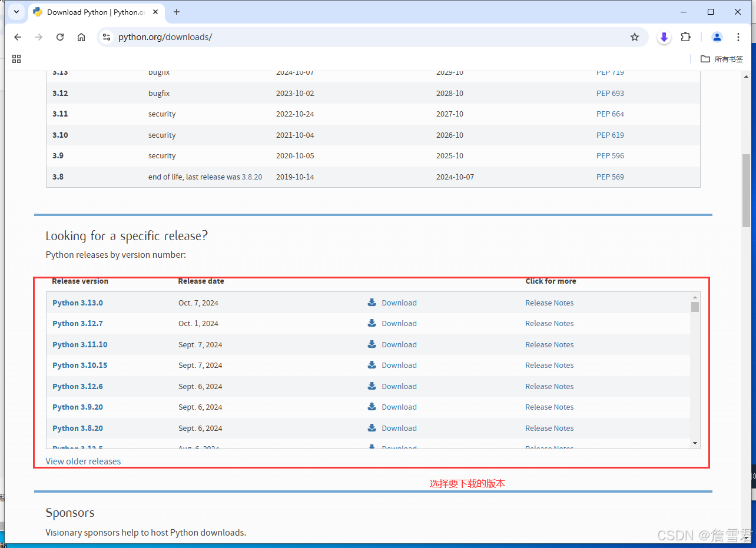The height and width of the screenshot is (548, 756).
Task: Open the PEP 664 link
Action: click(610, 114)
